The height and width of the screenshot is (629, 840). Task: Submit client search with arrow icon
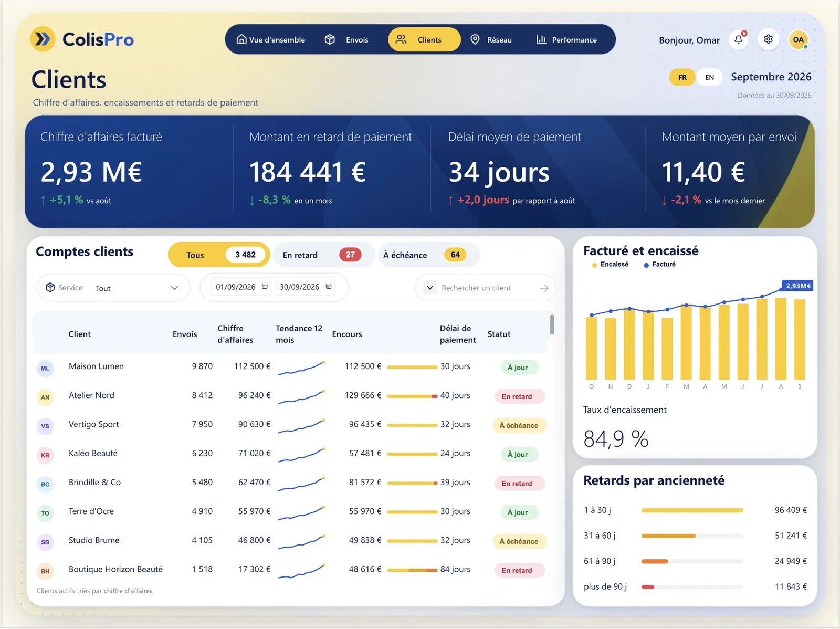(x=544, y=288)
